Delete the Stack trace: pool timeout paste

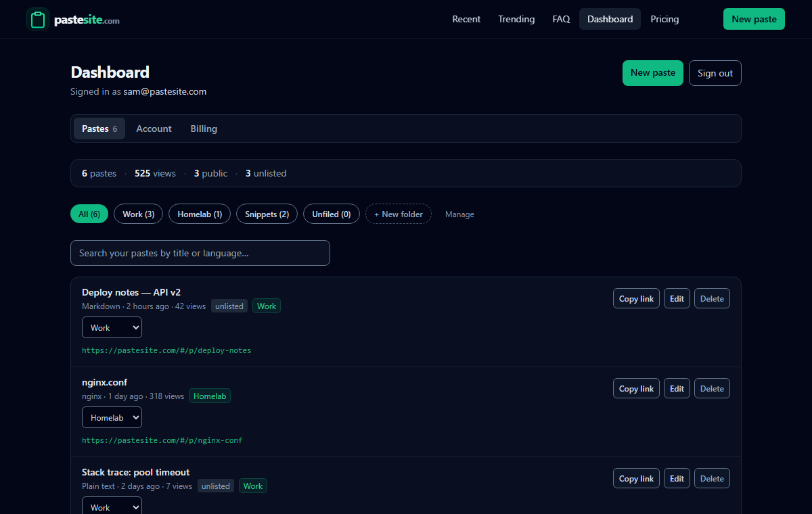(x=712, y=478)
